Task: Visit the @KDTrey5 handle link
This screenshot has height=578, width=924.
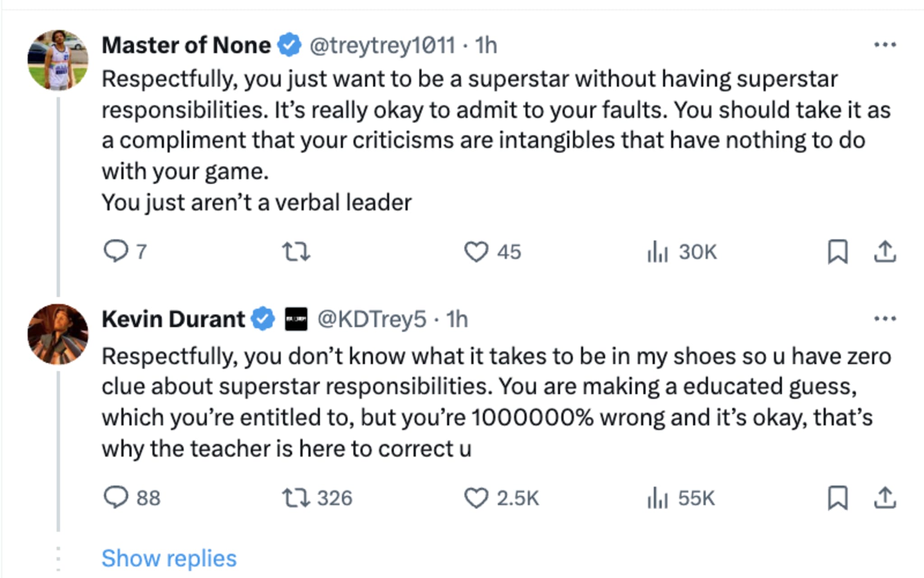Action: 372,319
